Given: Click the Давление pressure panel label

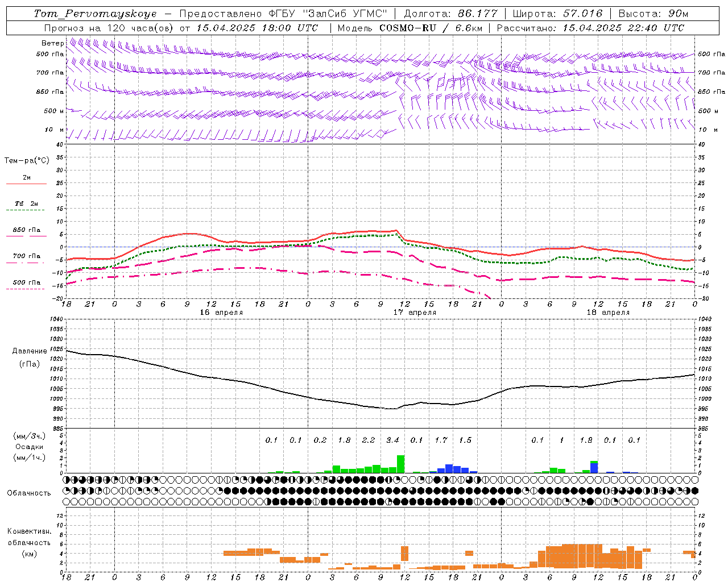Looking at the screenshot, I should (x=30, y=351).
